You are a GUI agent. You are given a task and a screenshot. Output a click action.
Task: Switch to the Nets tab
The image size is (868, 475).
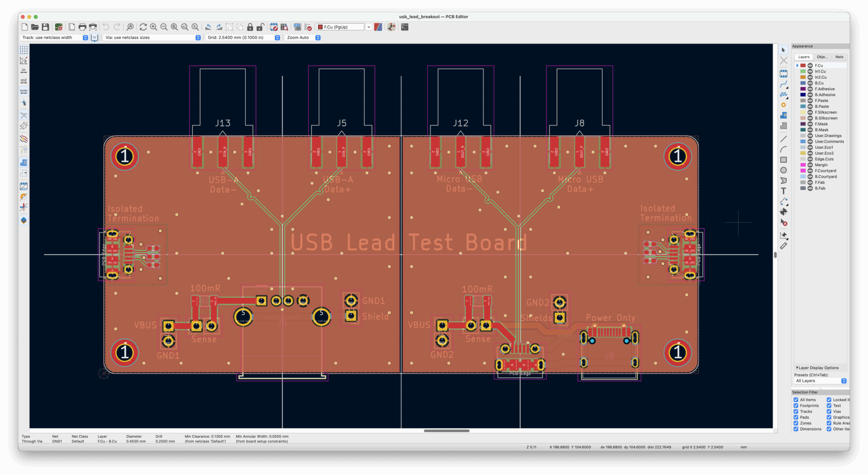[839, 57]
